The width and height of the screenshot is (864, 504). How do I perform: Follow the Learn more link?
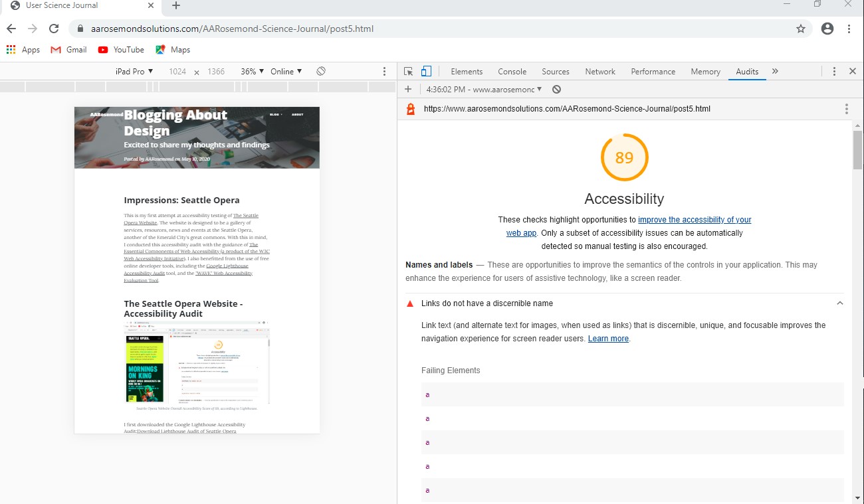click(607, 339)
